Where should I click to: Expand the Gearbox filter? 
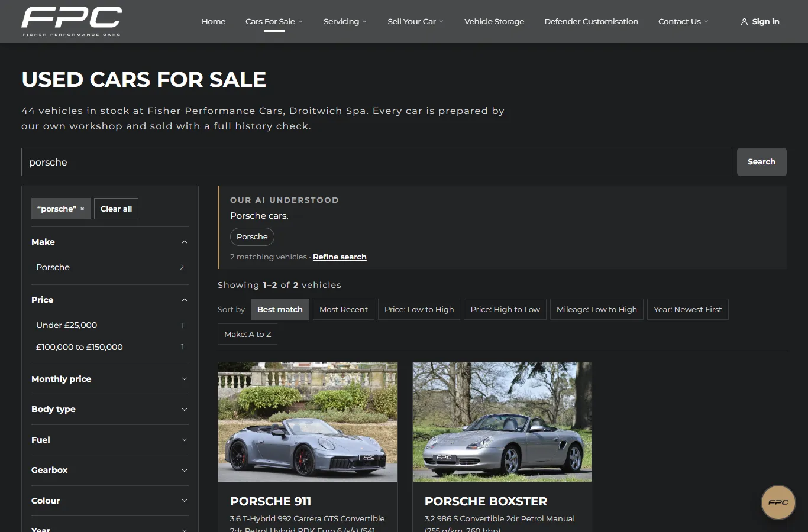pyautogui.click(x=109, y=470)
